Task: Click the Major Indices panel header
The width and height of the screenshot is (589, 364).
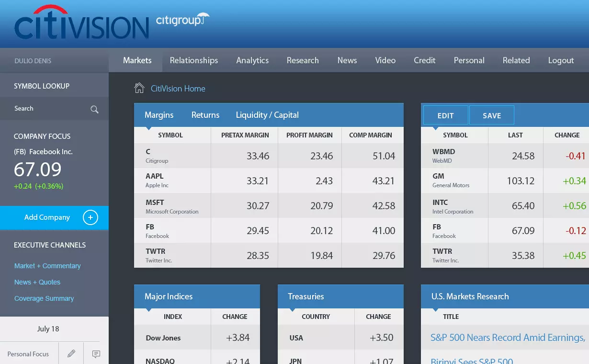Action: tap(197, 296)
